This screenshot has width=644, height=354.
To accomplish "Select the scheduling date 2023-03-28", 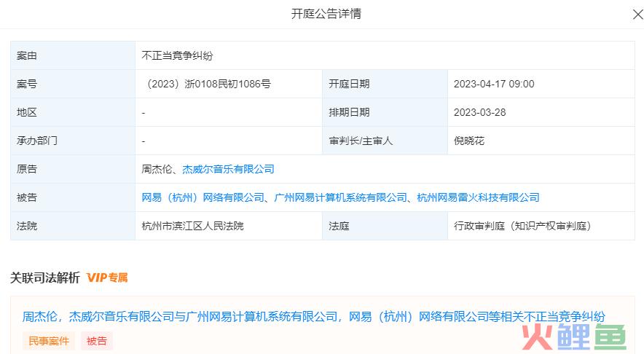I will coord(479,112).
